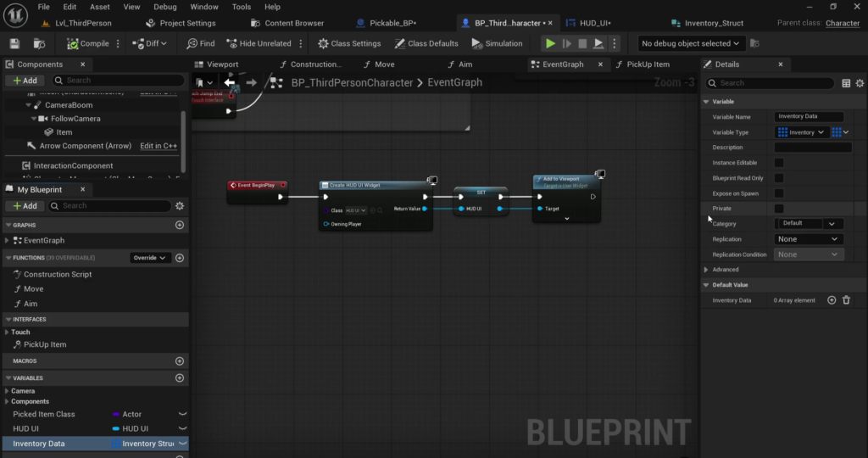
Task: Open play mode options three-dot menu
Action: (x=614, y=43)
